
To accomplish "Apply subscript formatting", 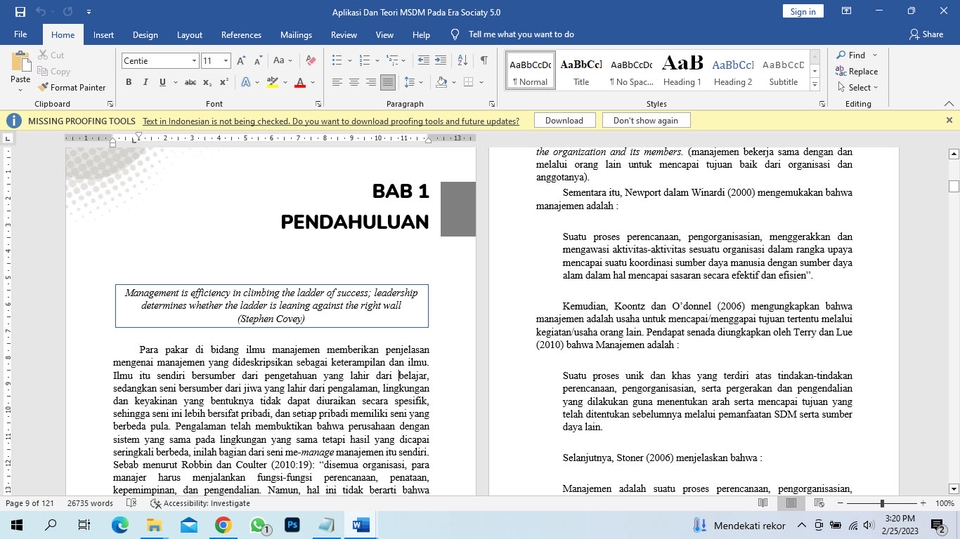I will (208, 82).
